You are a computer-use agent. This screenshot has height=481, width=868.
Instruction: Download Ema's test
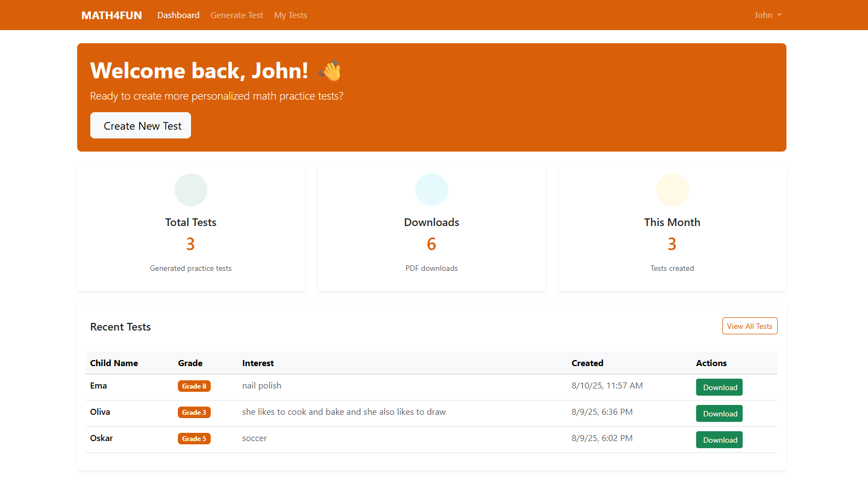[719, 387]
